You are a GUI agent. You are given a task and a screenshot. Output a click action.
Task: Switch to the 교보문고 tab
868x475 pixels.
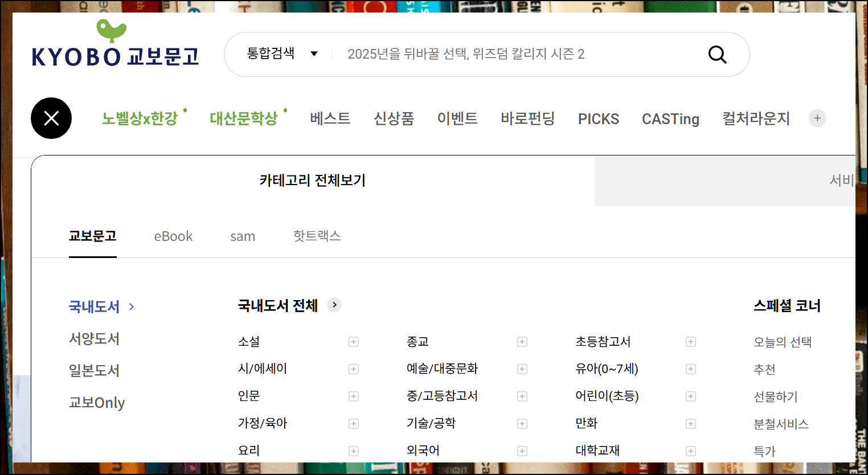point(93,236)
